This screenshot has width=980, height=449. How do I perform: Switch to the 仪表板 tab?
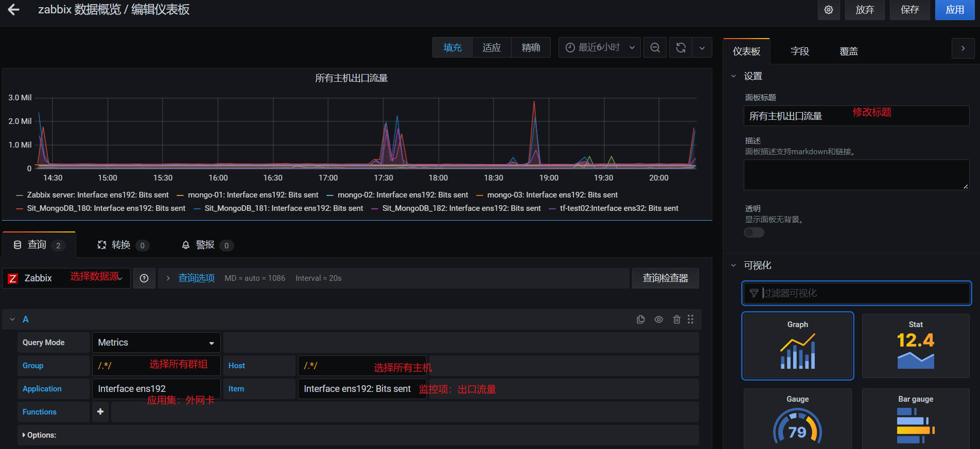pyautogui.click(x=746, y=51)
